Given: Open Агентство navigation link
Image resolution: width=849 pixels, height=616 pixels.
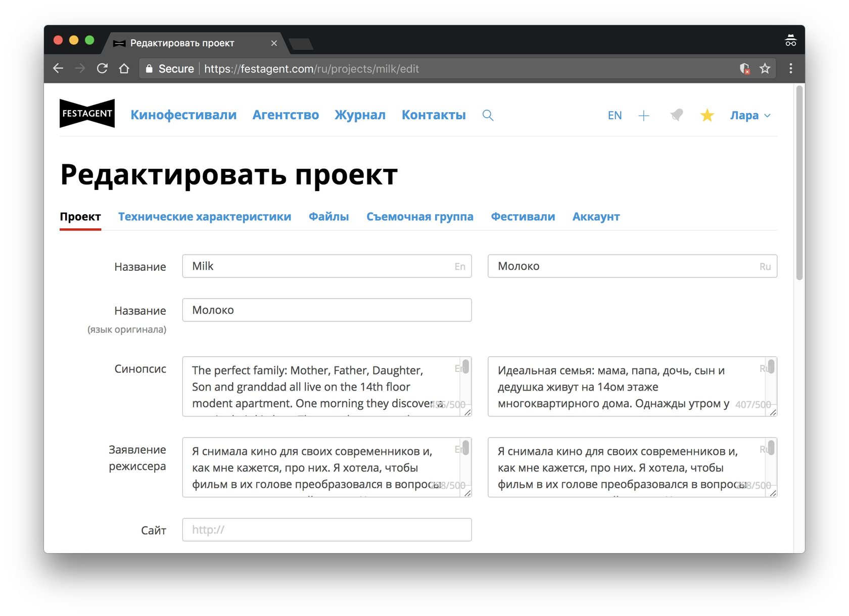Looking at the screenshot, I should click(286, 115).
